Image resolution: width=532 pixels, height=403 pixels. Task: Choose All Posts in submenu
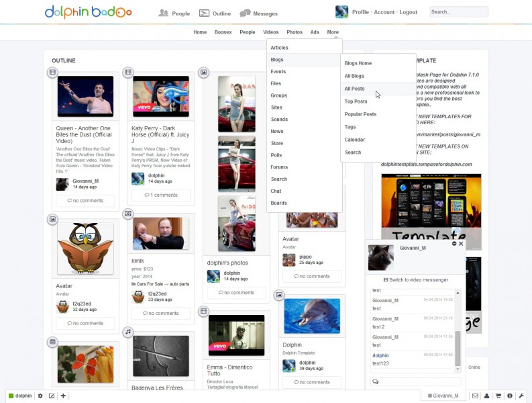click(378, 89)
